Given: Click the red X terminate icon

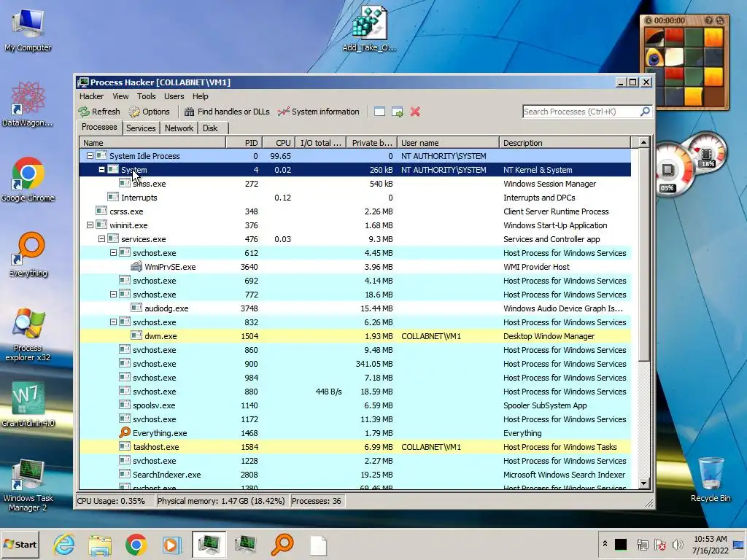Looking at the screenshot, I should [x=415, y=112].
